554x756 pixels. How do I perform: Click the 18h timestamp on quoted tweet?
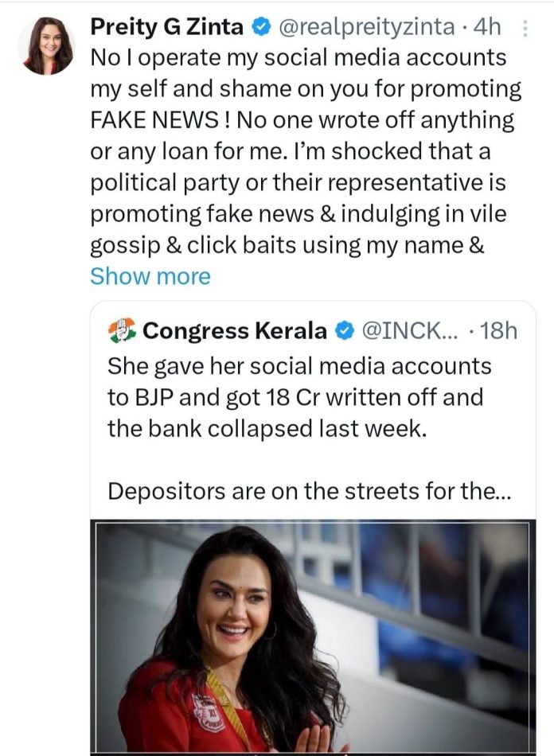click(500, 330)
